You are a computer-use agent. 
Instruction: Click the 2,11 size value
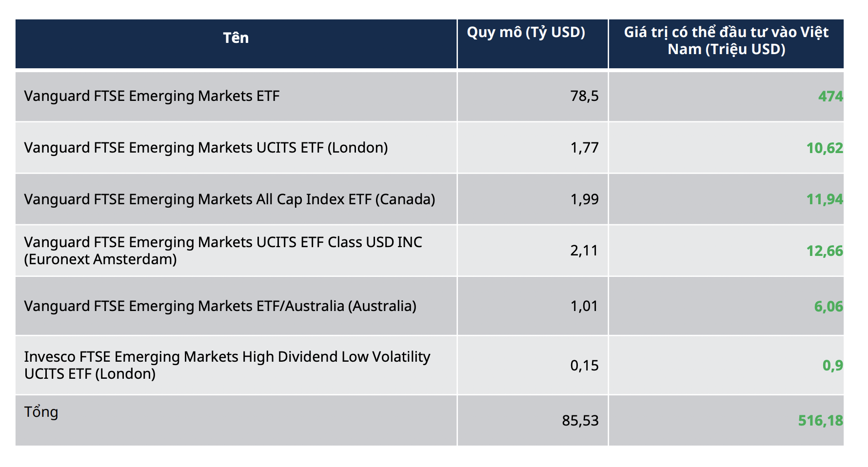(x=584, y=251)
